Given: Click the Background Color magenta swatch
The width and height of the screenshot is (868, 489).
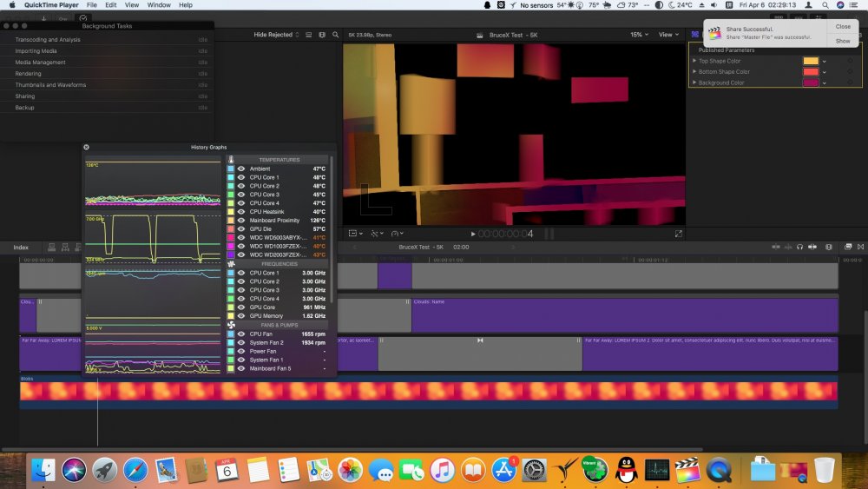Looking at the screenshot, I should coord(811,83).
